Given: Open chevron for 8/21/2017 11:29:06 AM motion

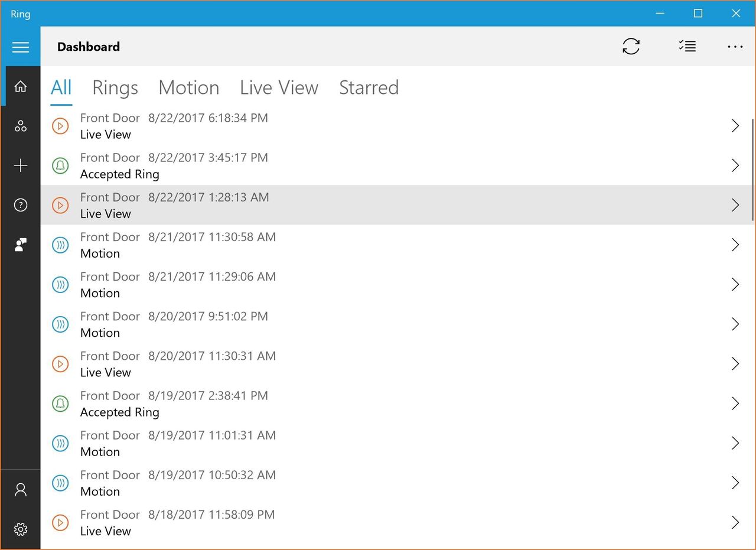Looking at the screenshot, I should [x=735, y=284].
